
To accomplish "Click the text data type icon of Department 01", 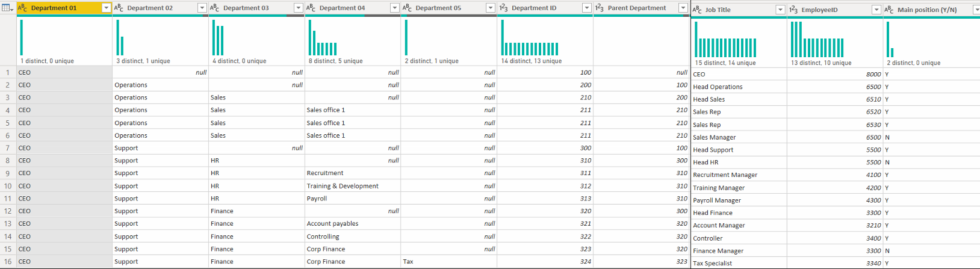I will (22, 8).
